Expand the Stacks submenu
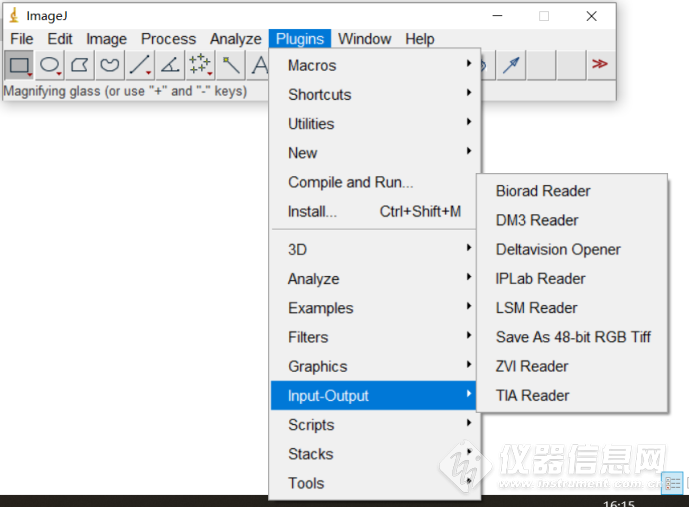The width and height of the screenshot is (690, 507). tap(374, 454)
